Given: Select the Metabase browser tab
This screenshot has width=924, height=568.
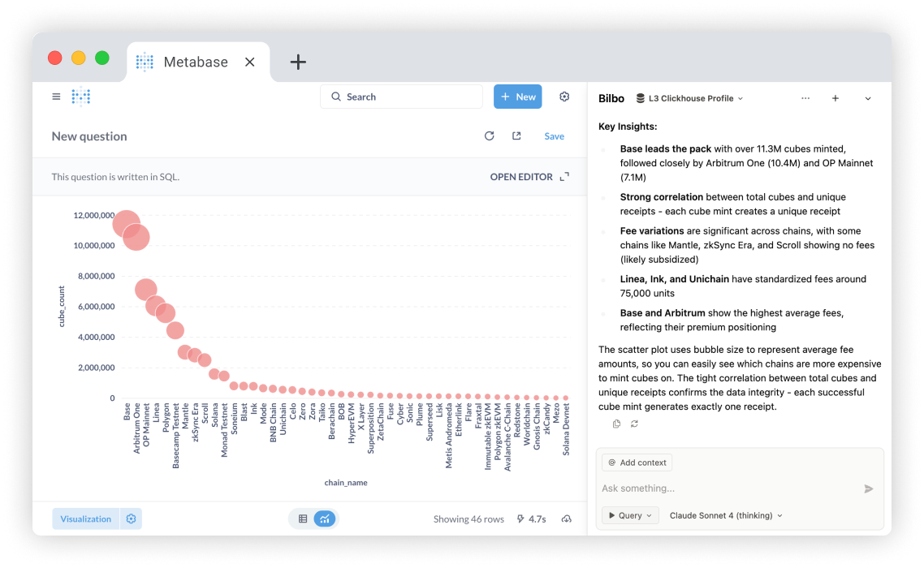Looking at the screenshot, I should pos(196,62).
